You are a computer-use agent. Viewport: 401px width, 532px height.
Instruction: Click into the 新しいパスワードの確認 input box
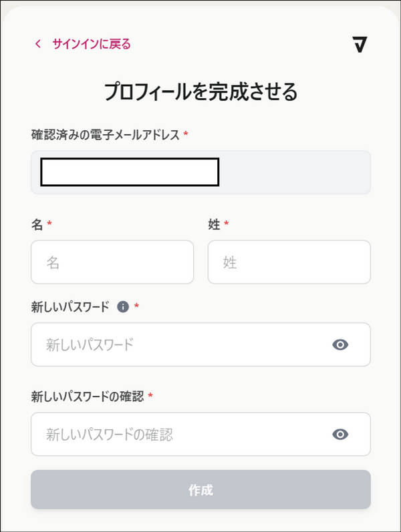click(x=180, y=435)
